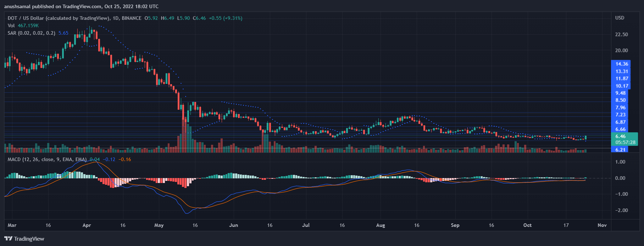644x246 pixels.
Task: Click the Apr label on the time axis
Action: (87, 225)
